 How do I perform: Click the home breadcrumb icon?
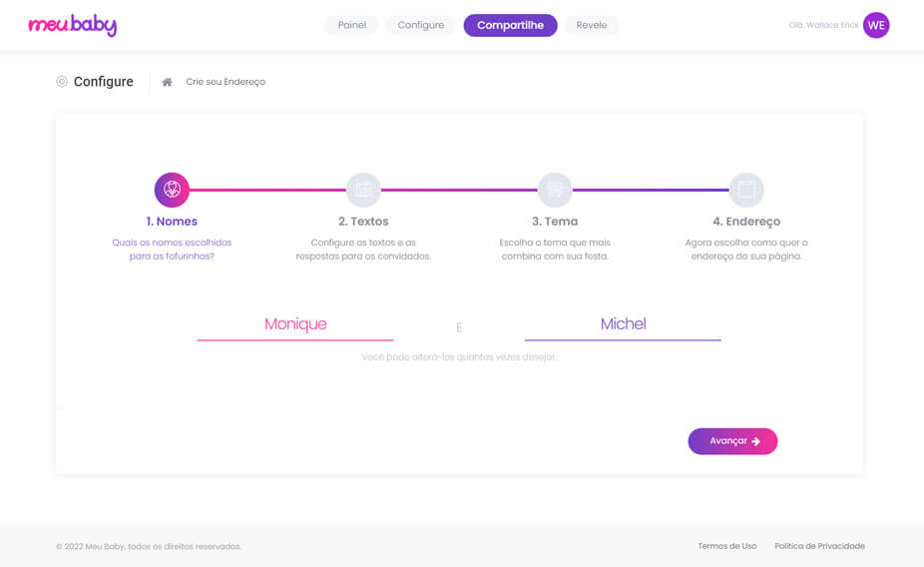(x=167, y=82)
